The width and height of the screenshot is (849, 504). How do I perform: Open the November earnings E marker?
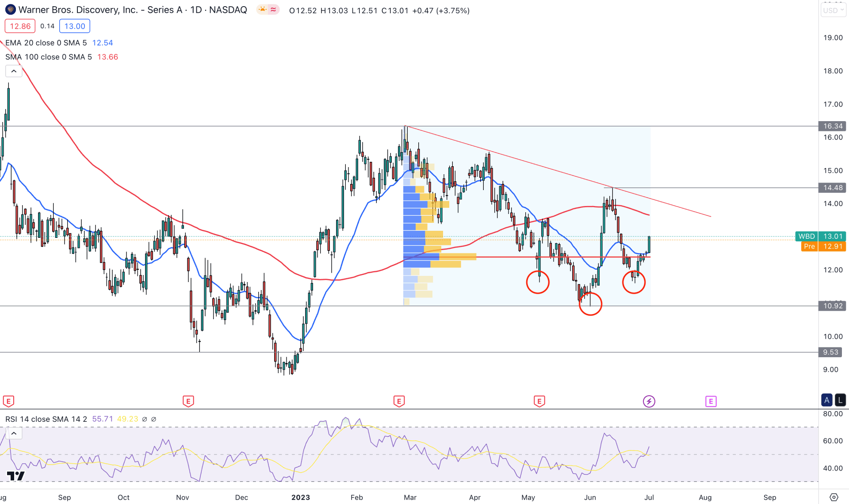click(x=188, y=401)
